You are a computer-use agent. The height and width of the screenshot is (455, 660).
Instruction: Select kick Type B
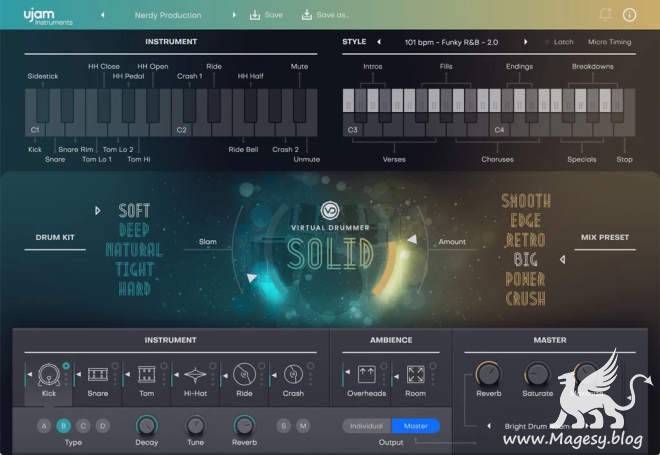pos(64,426)
